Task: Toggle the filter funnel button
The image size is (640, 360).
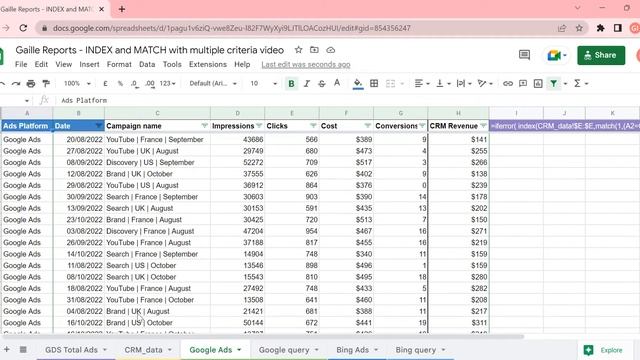Action: (553, 84)
